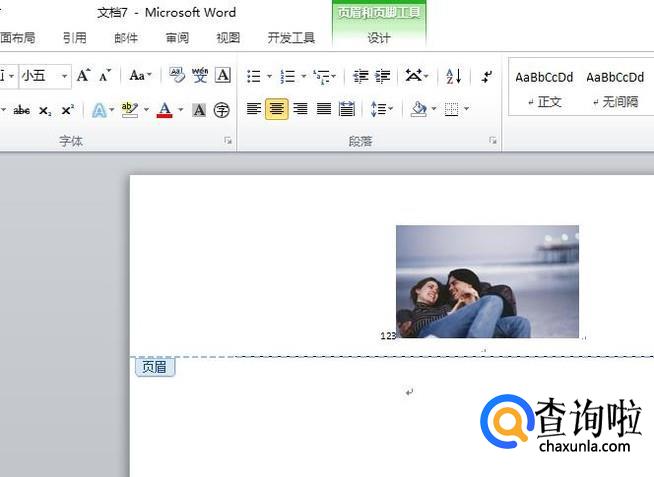Open the Text Effects dropdown arrow

pyautogui.click(x=112, y=110)
